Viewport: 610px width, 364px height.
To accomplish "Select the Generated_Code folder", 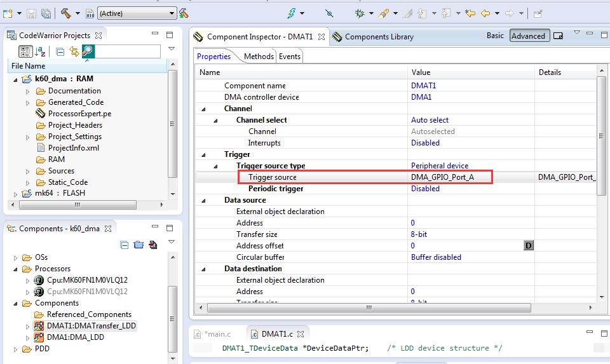I will [76, 102].
